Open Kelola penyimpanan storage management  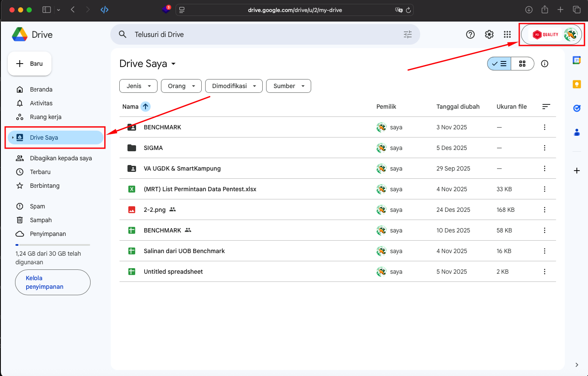click(52, 282)
